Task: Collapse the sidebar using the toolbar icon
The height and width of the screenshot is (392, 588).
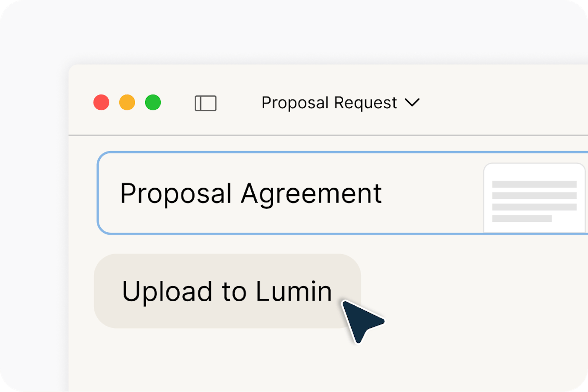Action: [205, 103]
